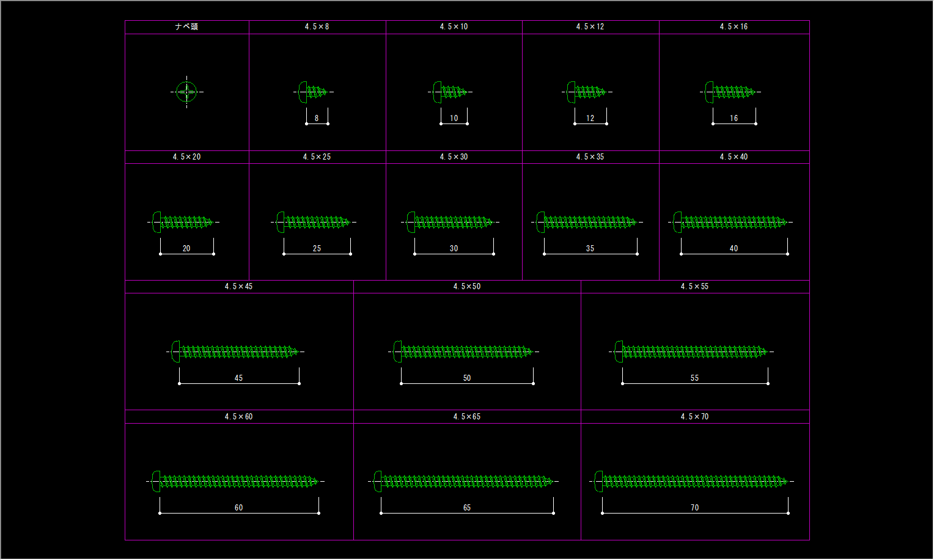
Task: Select the 4.5×10 header text
Action: (x=454, y=27)
